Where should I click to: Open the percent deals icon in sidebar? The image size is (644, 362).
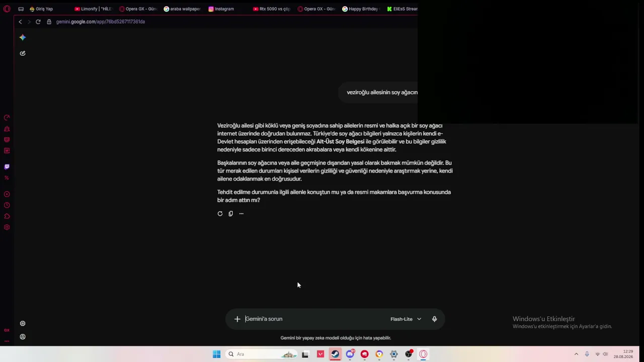click(7, 177)
